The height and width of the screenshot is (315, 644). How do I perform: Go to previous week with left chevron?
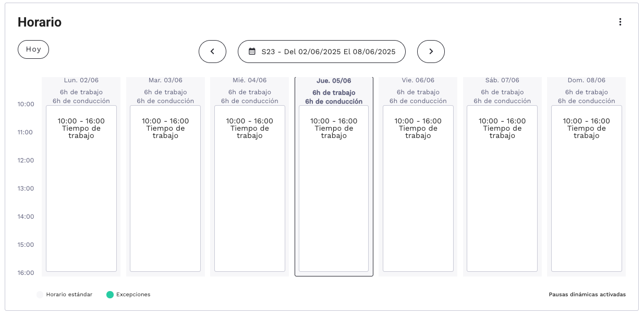point(212,52)
